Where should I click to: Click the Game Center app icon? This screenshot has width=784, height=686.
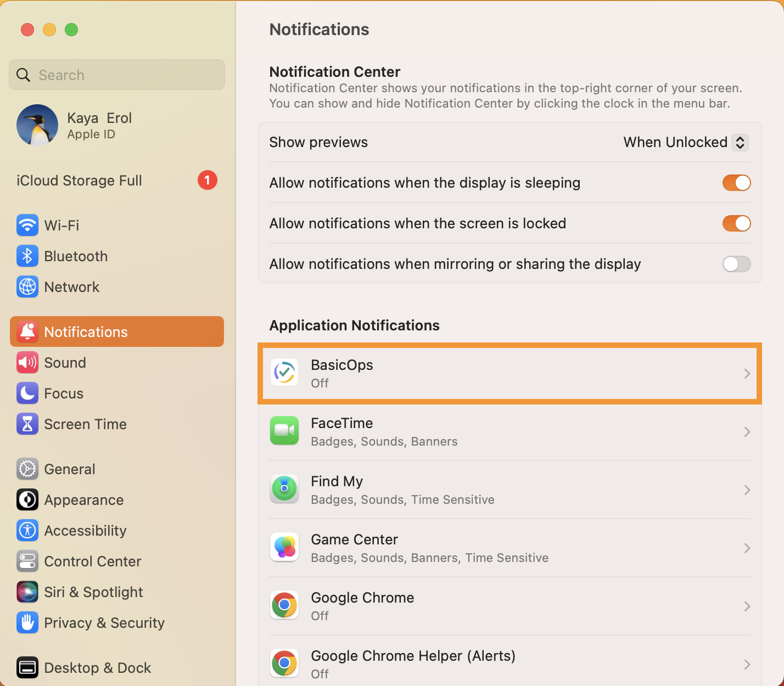284,548
